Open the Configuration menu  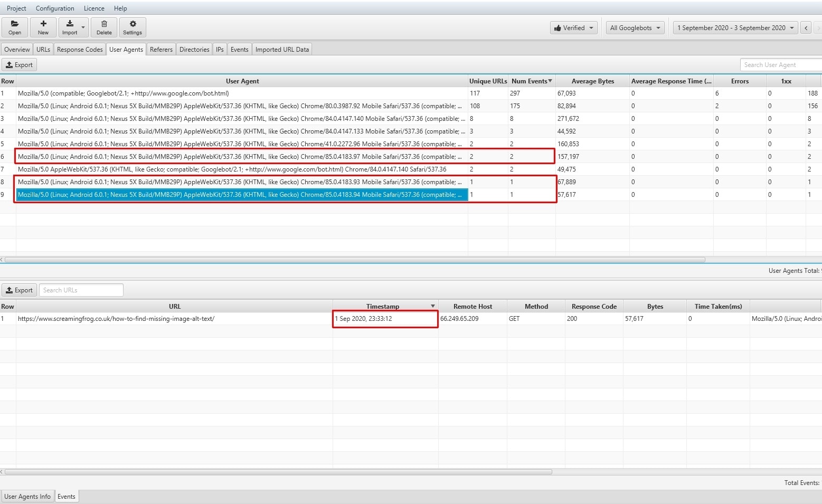55,8
